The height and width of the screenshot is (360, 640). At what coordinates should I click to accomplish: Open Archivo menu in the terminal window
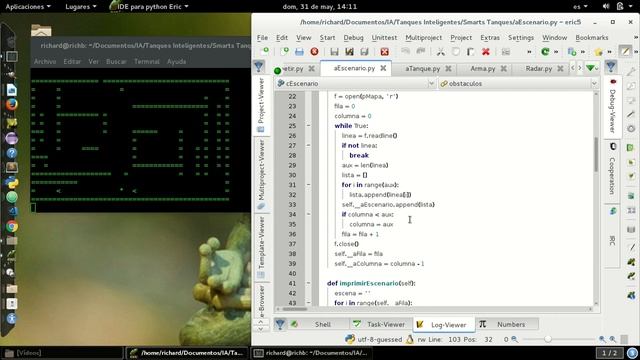[45, 62]
